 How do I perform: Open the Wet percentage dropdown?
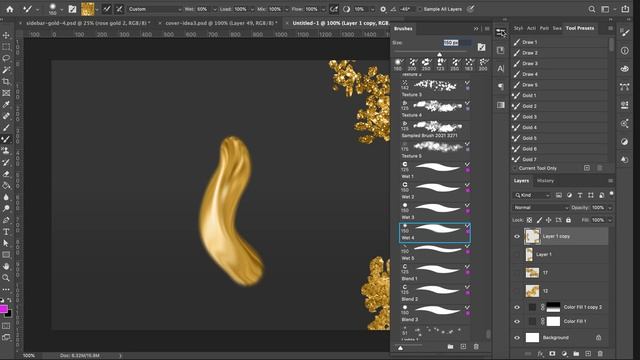(215, 9)
